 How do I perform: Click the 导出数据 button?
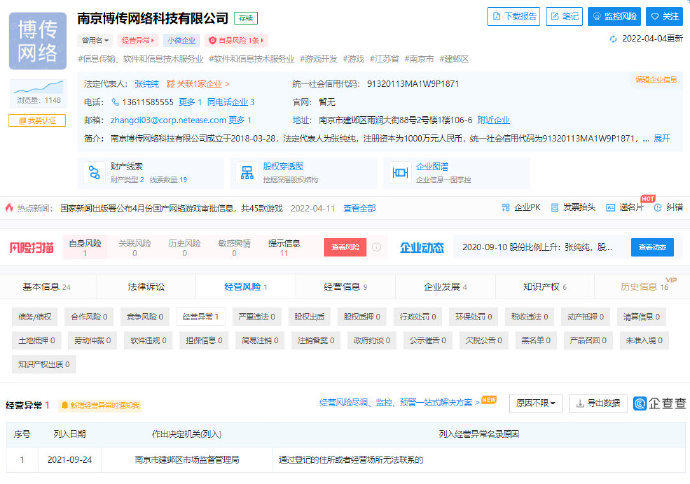(598, 403)
